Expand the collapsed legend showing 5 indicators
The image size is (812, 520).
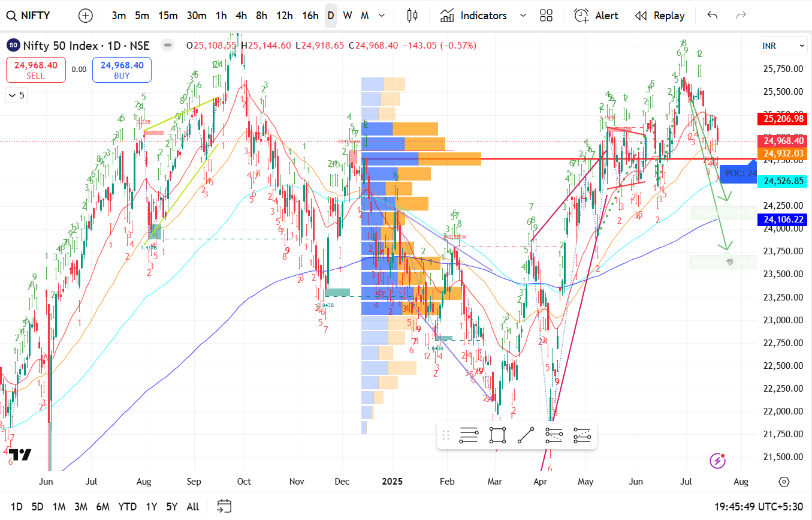[16, 95]
